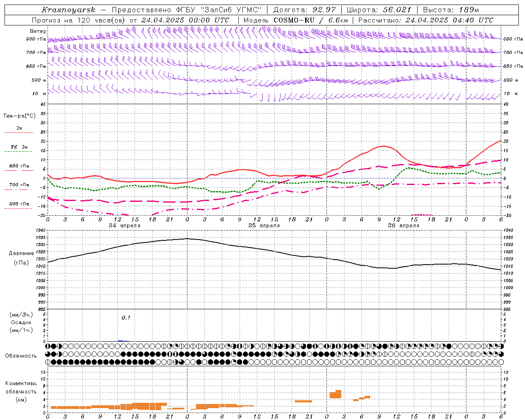Click the '24 апреля' date label

point(124,226)
